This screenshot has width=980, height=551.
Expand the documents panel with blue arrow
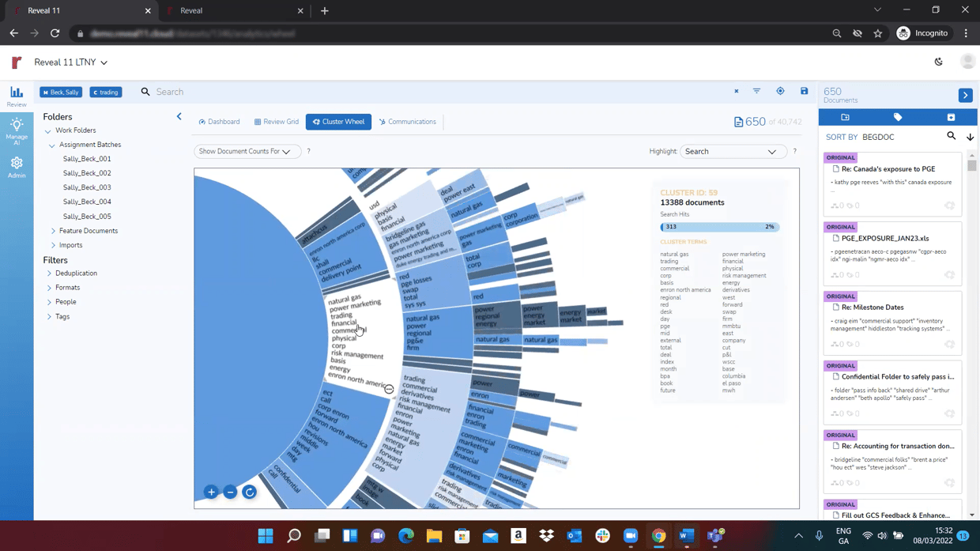click(966, 95)
